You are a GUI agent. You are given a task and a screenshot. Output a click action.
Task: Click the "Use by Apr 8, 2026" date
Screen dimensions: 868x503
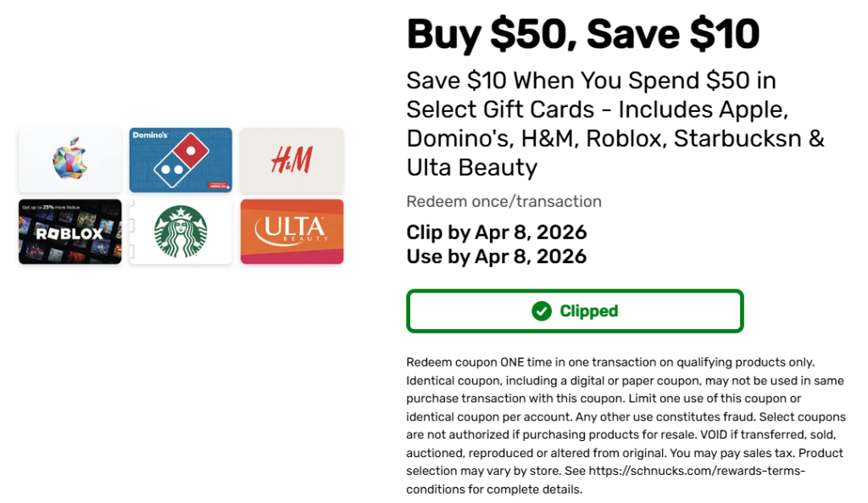click(497, 256)
